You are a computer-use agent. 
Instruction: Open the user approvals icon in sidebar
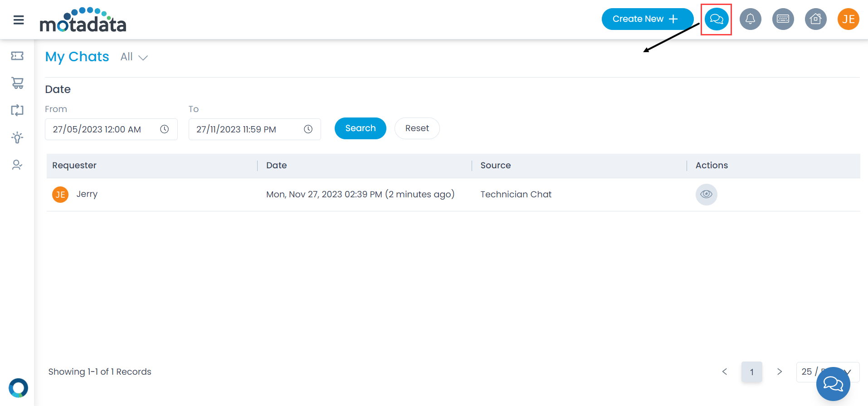point(17,165)
